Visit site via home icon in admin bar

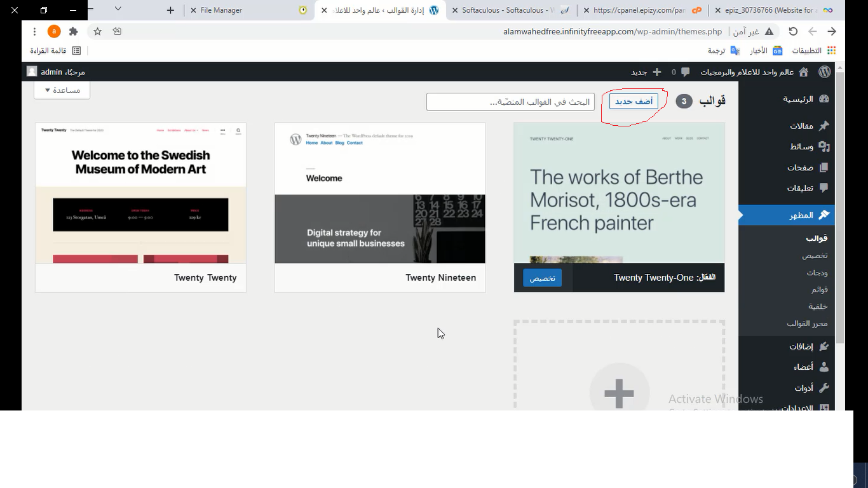click(x=804, y=72)
